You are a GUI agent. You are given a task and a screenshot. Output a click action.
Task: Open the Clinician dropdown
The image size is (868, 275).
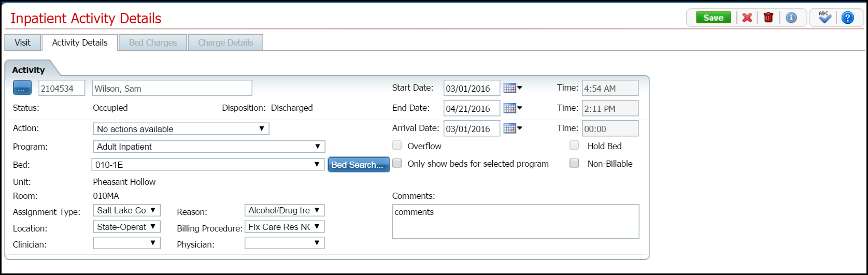coord(126,243)
